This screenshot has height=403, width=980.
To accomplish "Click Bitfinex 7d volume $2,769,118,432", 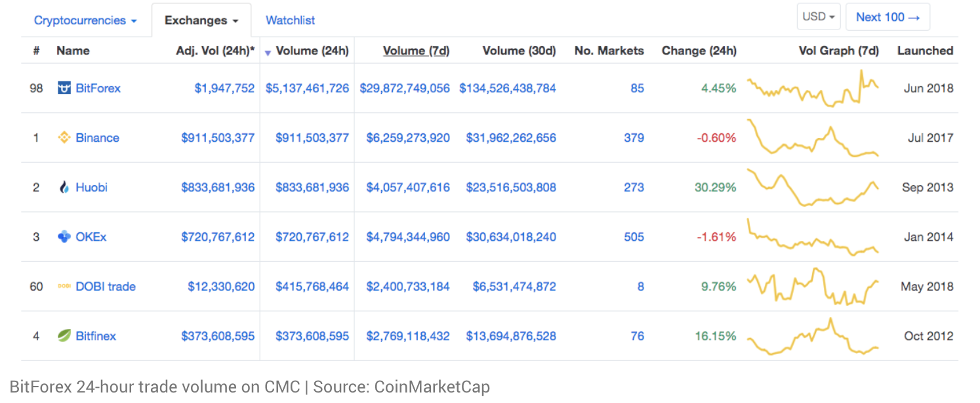I will coord(408,336).
